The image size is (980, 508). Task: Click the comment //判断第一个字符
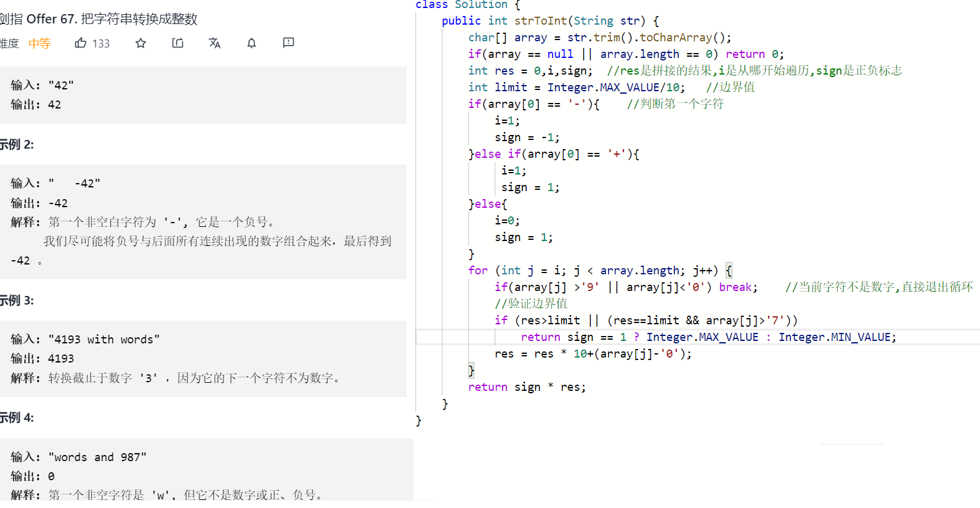point(675,104)
